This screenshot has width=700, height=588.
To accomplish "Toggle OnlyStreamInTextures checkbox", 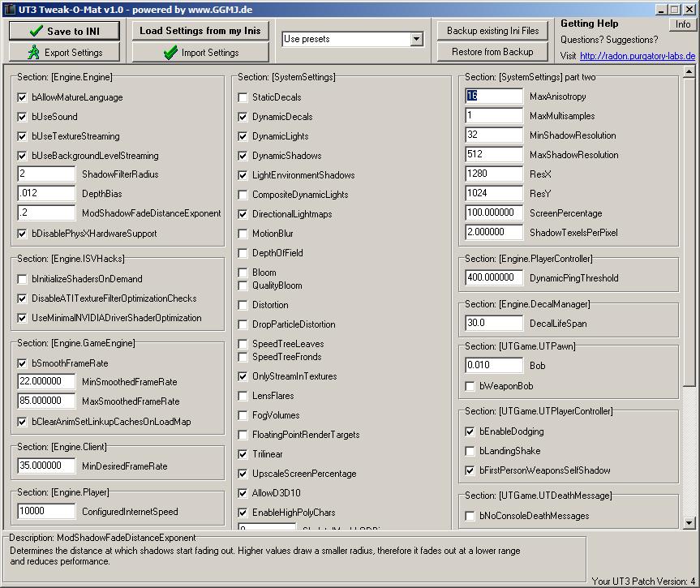I will (243, 376).
